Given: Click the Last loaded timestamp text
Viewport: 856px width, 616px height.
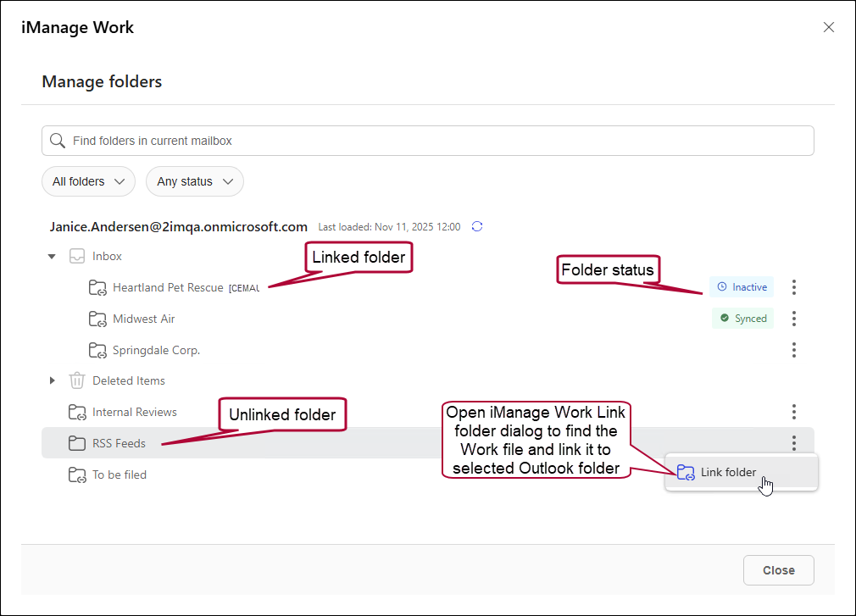Looking at the screenshot, I should coord(389,227).
